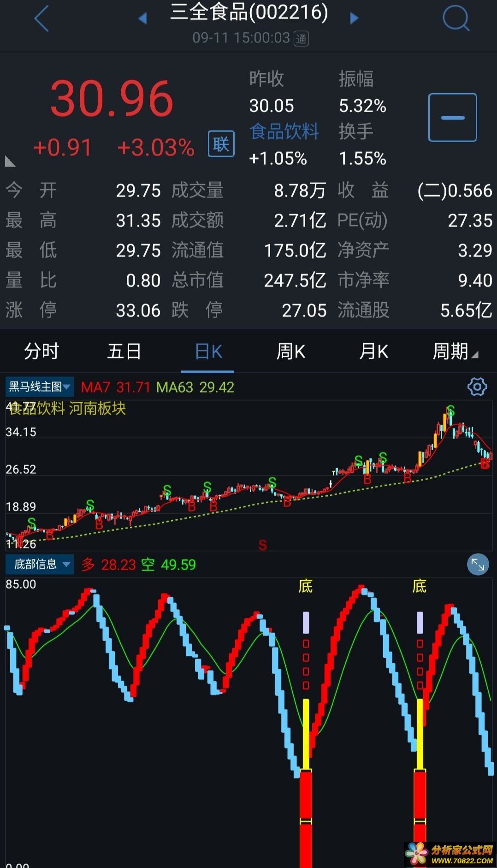Remove stock from watchlist with minus button

452,117
